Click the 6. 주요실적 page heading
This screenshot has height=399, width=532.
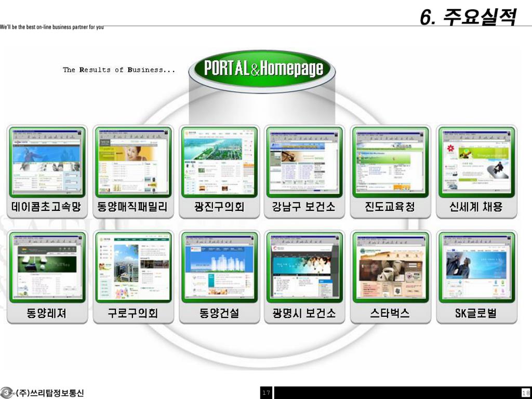click(469, 16)
